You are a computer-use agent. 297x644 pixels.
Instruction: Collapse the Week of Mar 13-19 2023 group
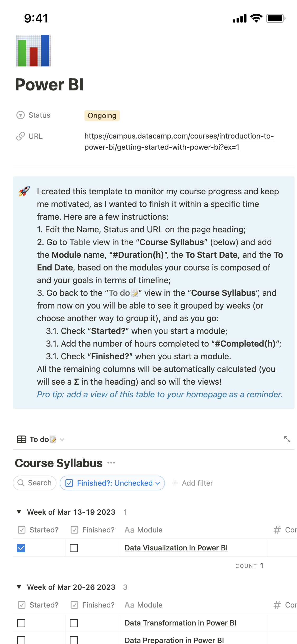(x=19, y=512)
